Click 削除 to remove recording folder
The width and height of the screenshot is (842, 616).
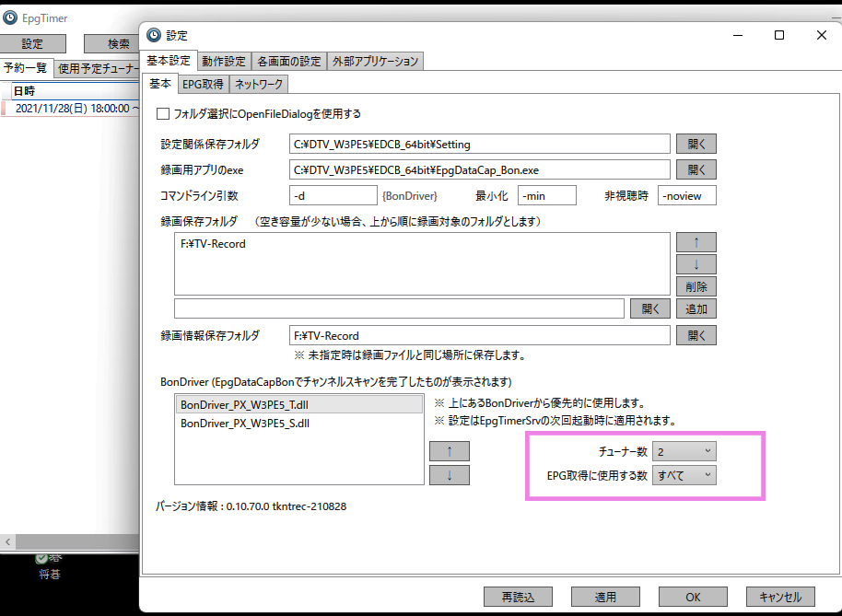(696, 286)
